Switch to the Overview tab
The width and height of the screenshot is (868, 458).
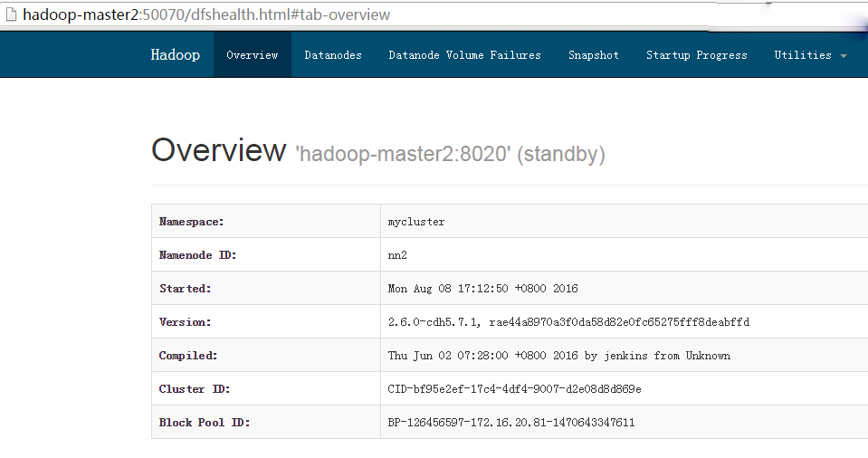(253, 55)
